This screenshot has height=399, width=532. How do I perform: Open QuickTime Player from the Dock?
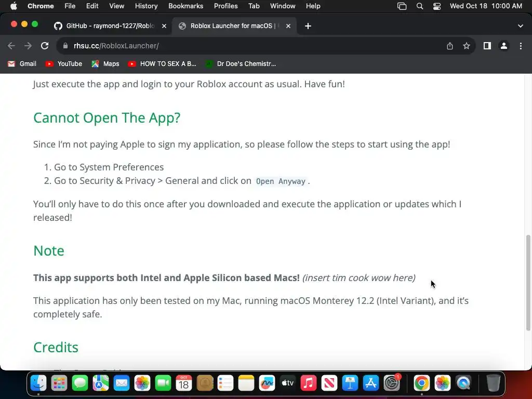pos(463,383)
